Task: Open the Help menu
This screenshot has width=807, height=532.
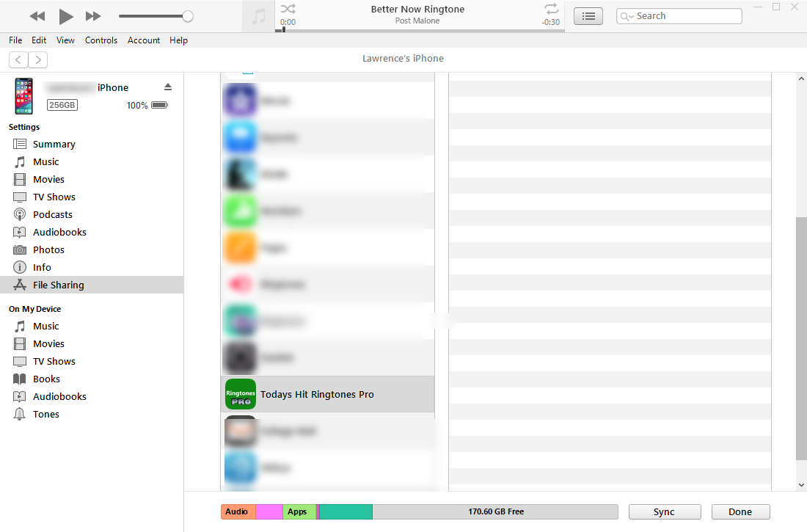Action: click(178, 40)
